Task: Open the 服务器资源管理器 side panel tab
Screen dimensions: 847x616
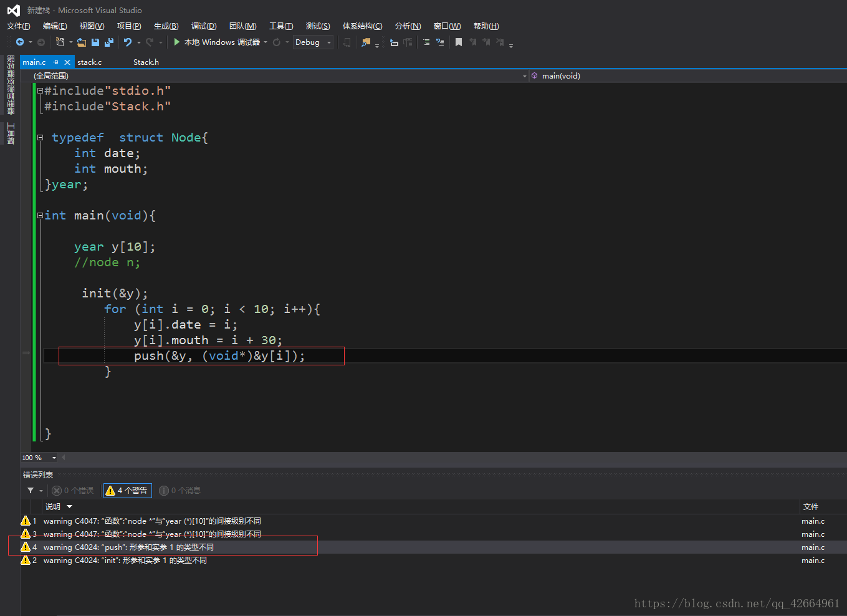Action: [10, 85]
